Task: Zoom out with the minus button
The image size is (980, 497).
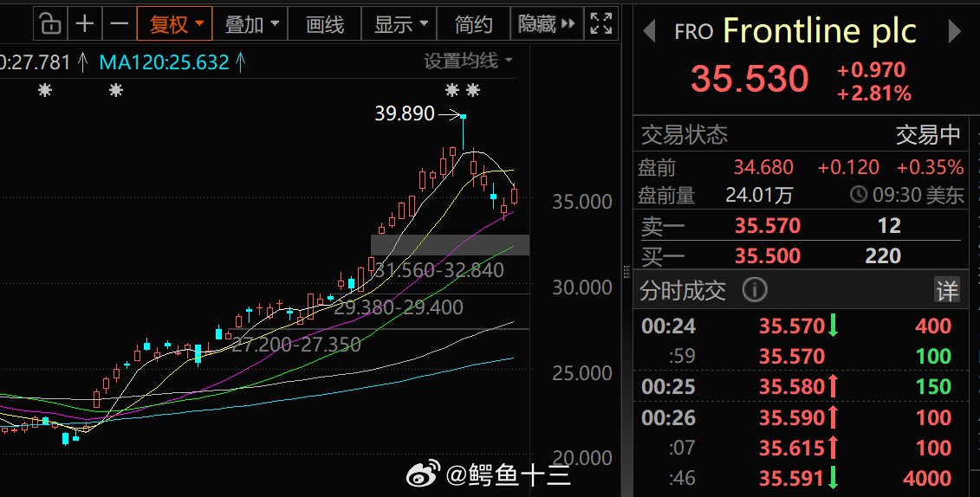Action: pyautogui.click(x=119, y=24)
